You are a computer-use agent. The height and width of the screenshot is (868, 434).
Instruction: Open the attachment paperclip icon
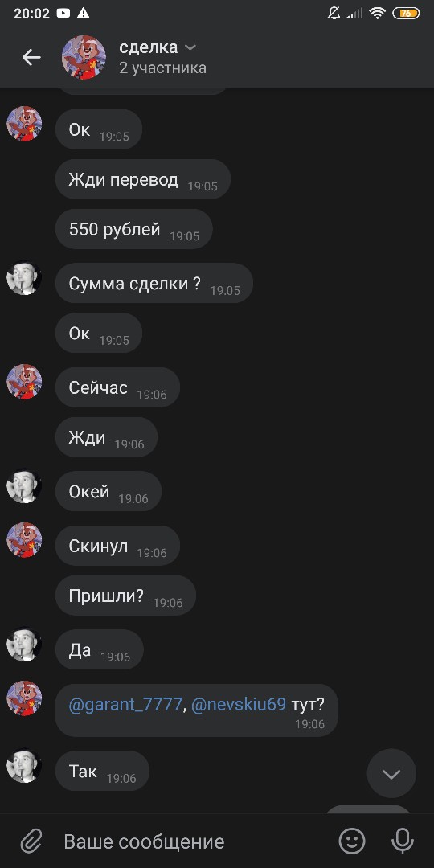(x=31, y=842)
